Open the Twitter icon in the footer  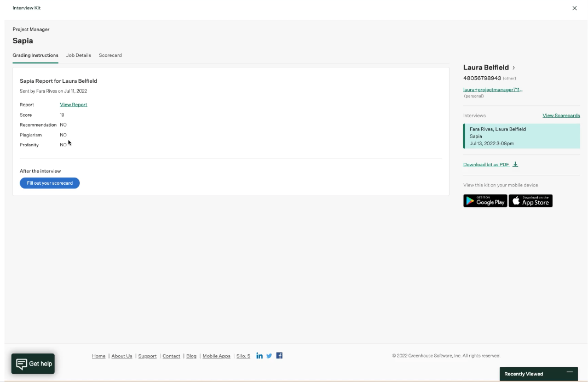(x=269, y=356)
